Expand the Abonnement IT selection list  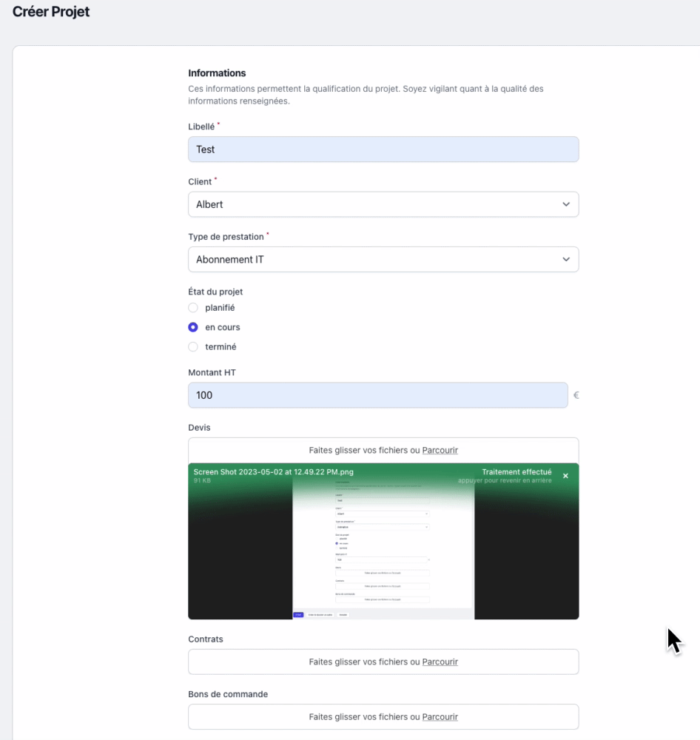coord(383,260)
